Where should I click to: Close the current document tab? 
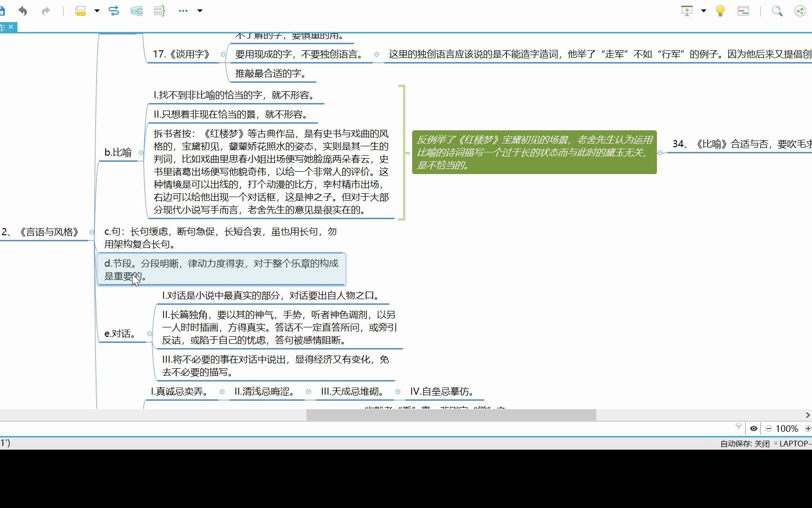click(11, 27)
